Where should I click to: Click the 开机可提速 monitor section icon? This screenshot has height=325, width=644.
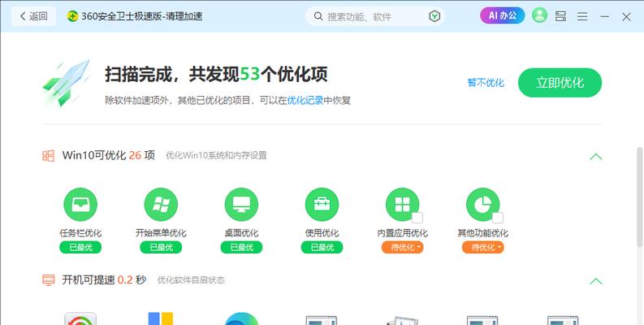coord(48,280)
